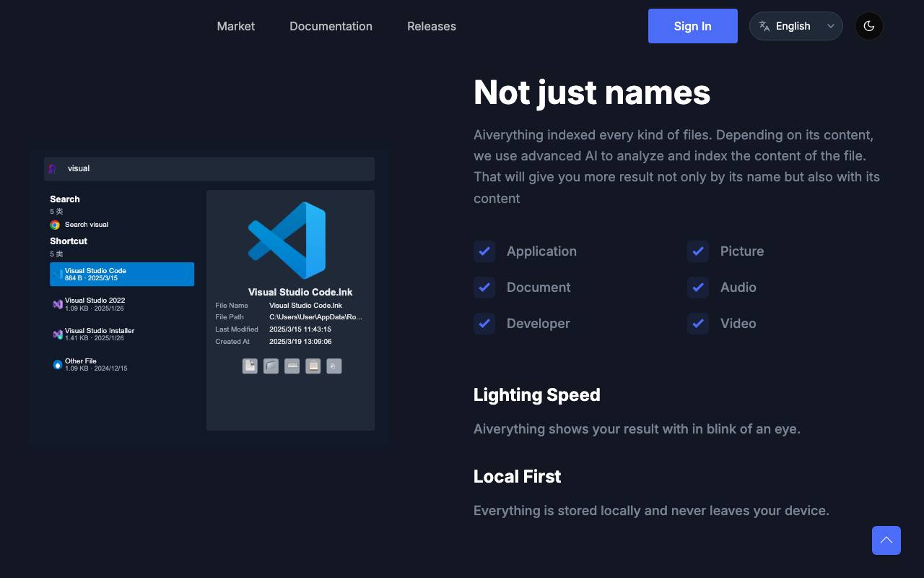Click the Chrome icon beside Search visual
Image resolution: width=924 pixels, height=578 pixels.
(x=55, y=225)
